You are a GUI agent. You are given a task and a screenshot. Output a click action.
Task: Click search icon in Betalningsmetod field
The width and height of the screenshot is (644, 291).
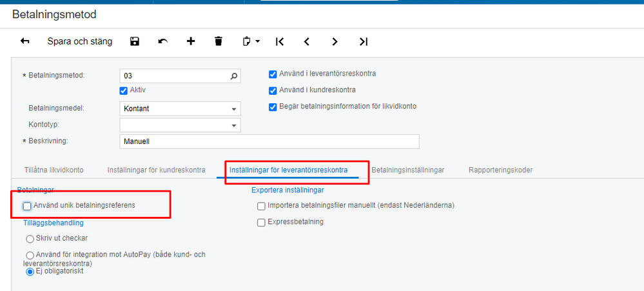(x=234, y=76)
